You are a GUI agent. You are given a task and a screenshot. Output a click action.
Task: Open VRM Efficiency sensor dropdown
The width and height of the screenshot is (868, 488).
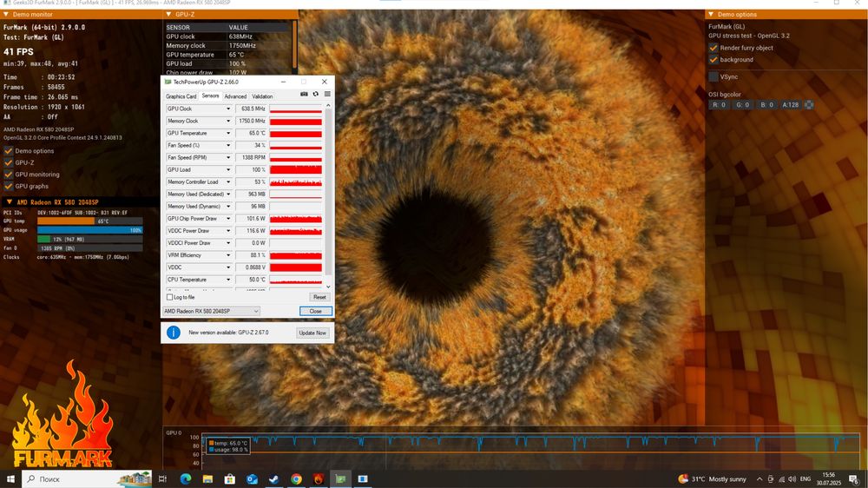[228, 255]
